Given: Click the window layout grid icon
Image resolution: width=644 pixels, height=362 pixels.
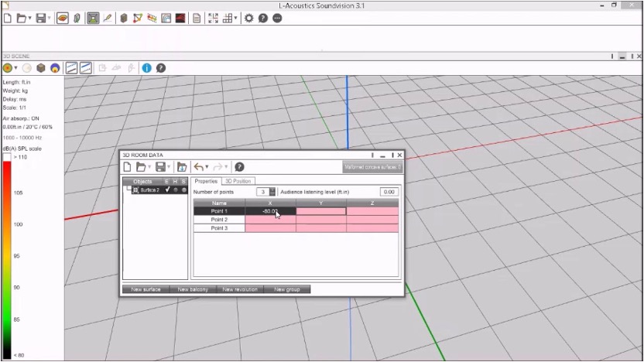Looking at the screenshot, I should point(227,18).
